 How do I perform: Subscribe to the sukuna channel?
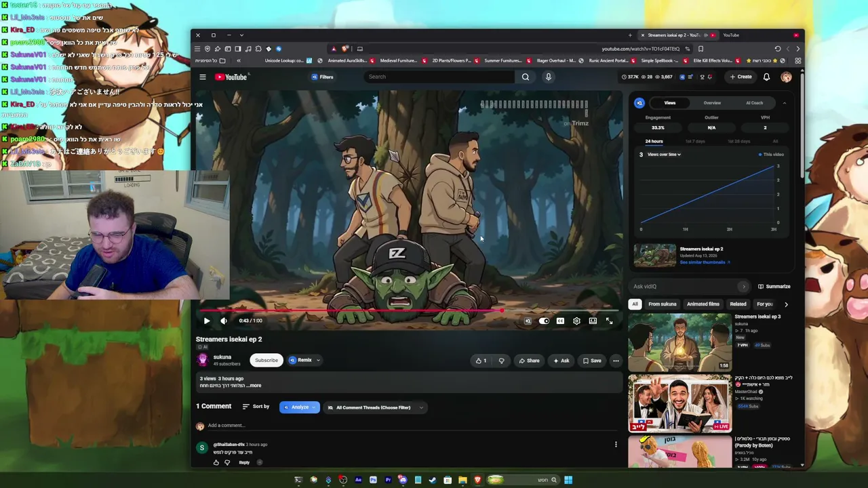tap(267, 361)
